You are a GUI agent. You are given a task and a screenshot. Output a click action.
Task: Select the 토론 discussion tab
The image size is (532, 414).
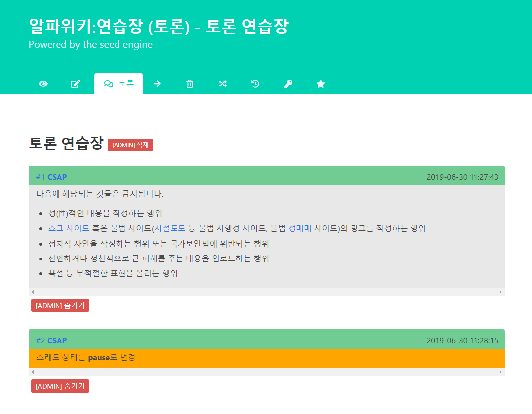click(x=118, y=84)
